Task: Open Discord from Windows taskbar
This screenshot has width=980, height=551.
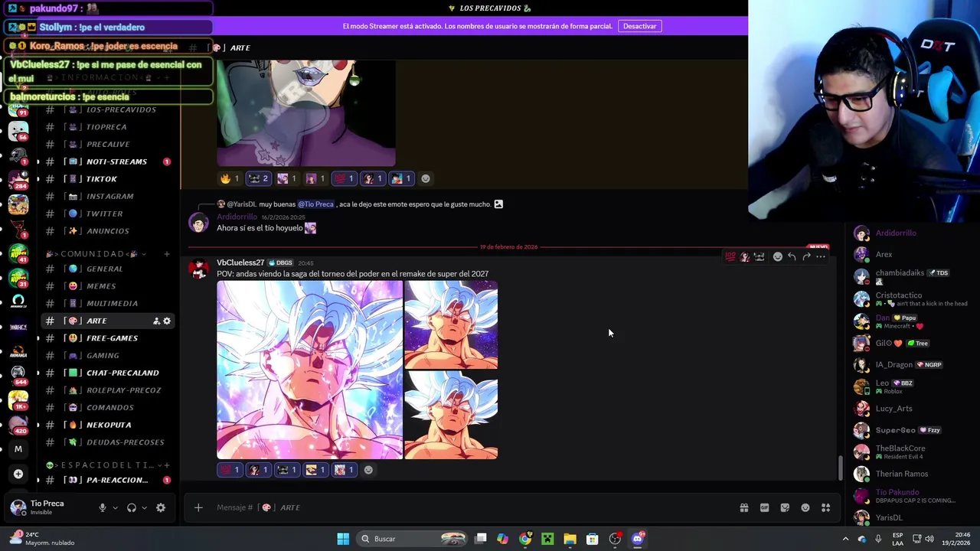Action: point(637,539)
